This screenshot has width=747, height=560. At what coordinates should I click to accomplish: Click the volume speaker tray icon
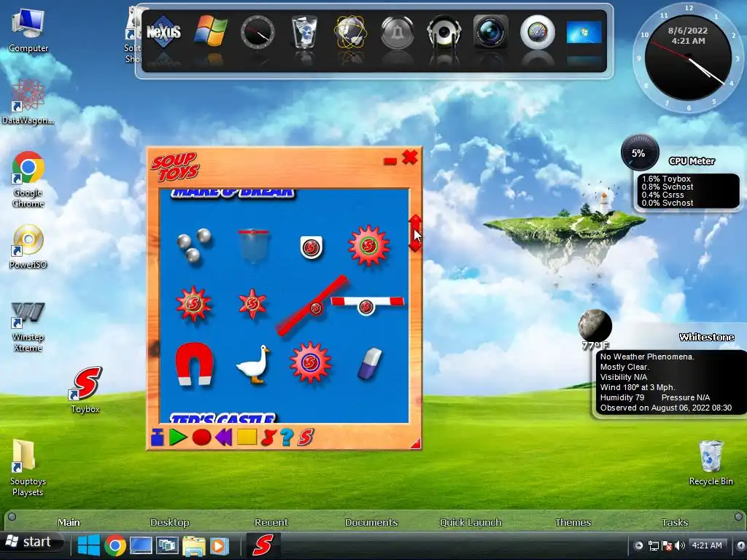[x=680, y=545]
